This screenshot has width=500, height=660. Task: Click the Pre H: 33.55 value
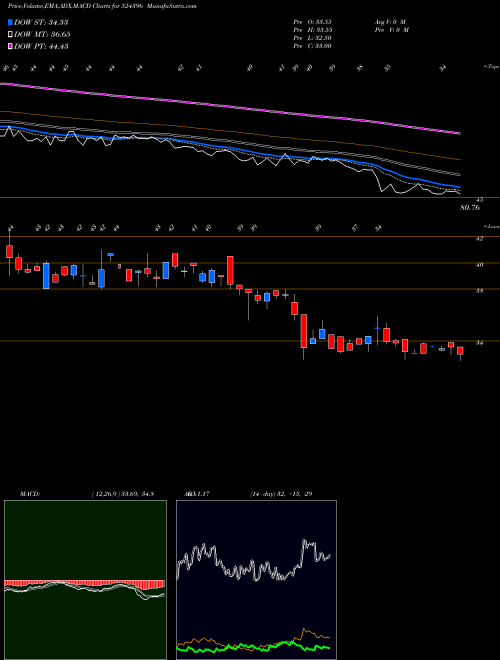[313, 30]
